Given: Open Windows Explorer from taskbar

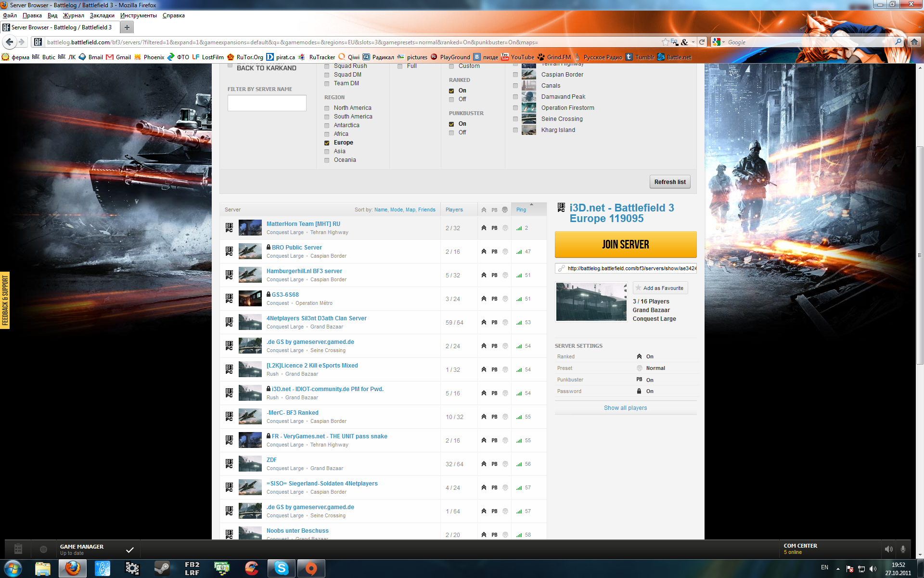Looking at the screenshot, I should point(43,568).
